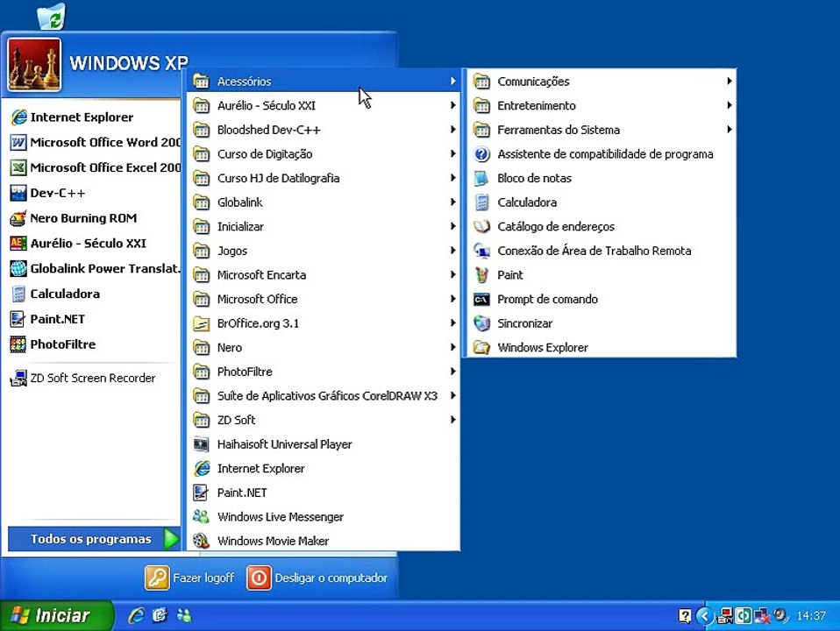Expand the ZD Soft submenu arrow
Viewport: 840px width, 631px height.
[x=453, y=420]
